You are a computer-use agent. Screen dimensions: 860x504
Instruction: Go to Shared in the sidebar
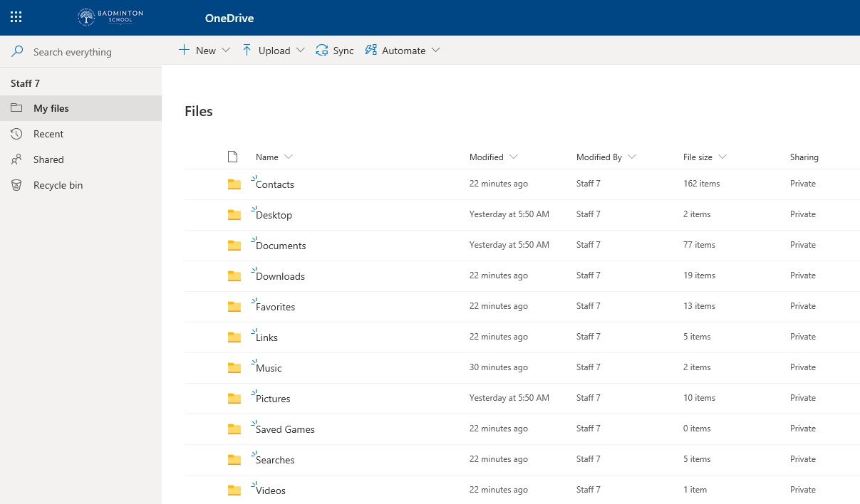[48, 159]
